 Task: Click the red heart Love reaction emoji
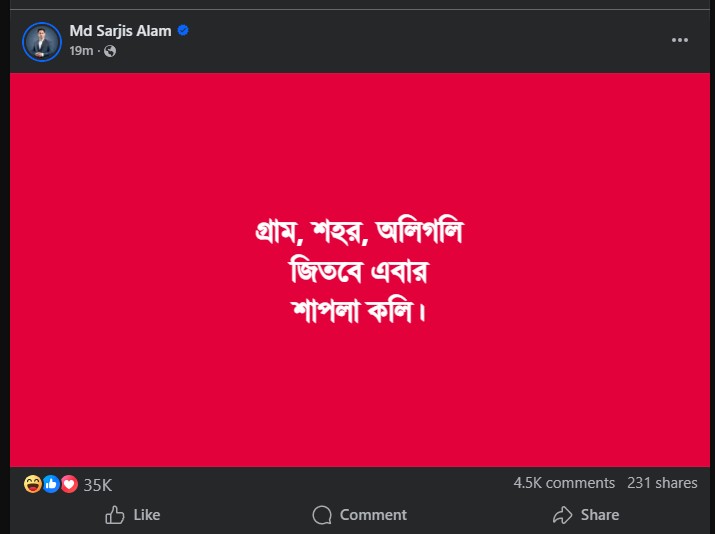coord(69,484)
